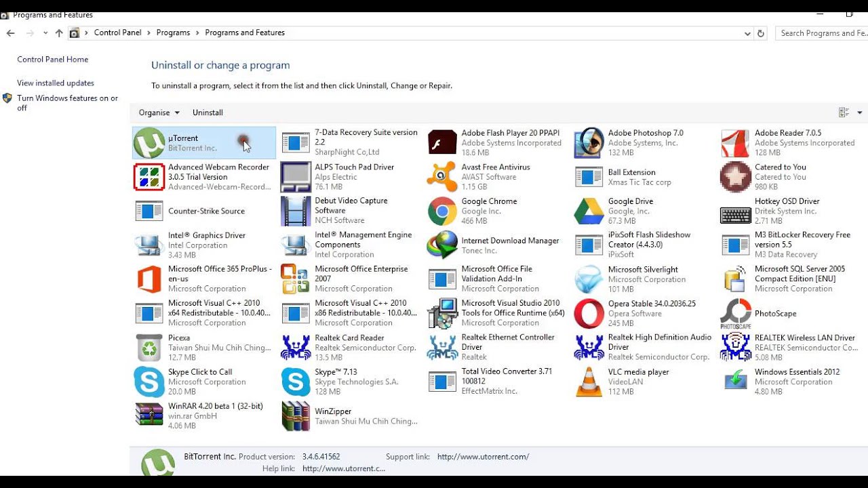Go to Control Panel breadcrumb
The image size is (868, 488).
click(117, 33)
